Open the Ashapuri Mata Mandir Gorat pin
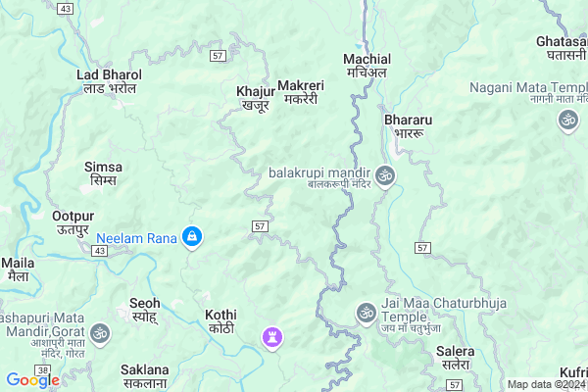588x392 pixels. tap(100, 334)
